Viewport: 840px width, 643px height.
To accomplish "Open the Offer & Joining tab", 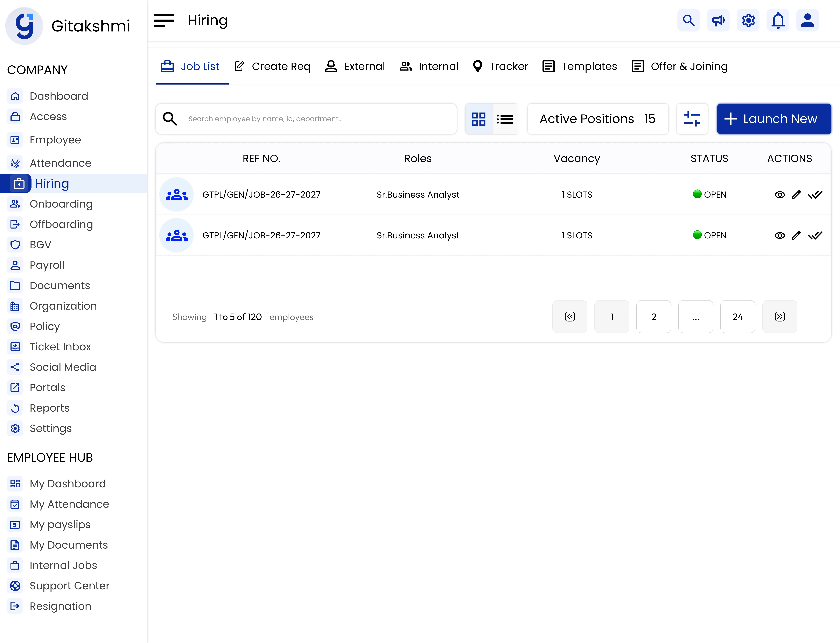I will click(x=679, y=67).
